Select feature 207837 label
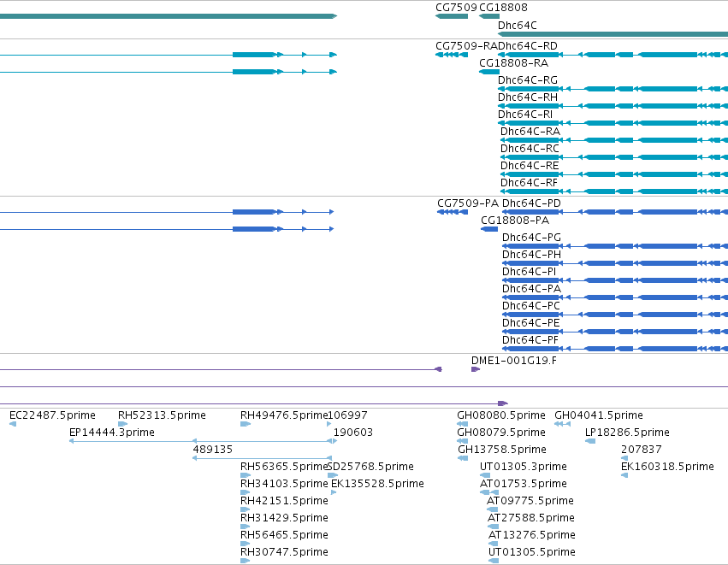The height and width of the screenshot is (565, 728). click(642, 450)
